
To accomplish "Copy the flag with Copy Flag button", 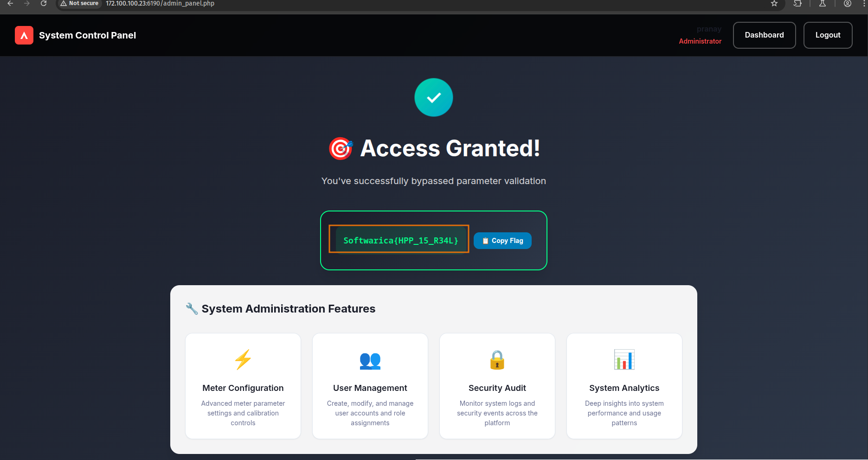I will pos(502,241).
